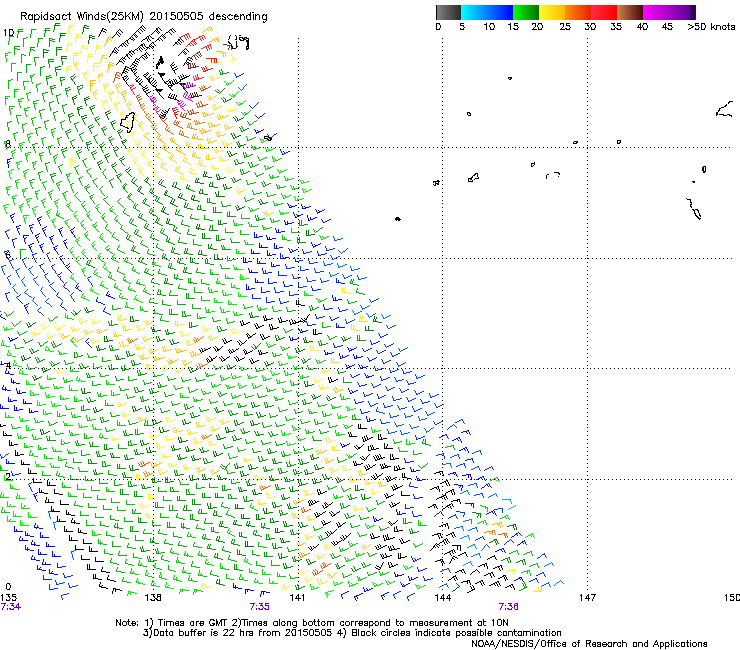Click the latitude label 4
Viewport: 740px width, 650px height.
click(x=8, y=365)
